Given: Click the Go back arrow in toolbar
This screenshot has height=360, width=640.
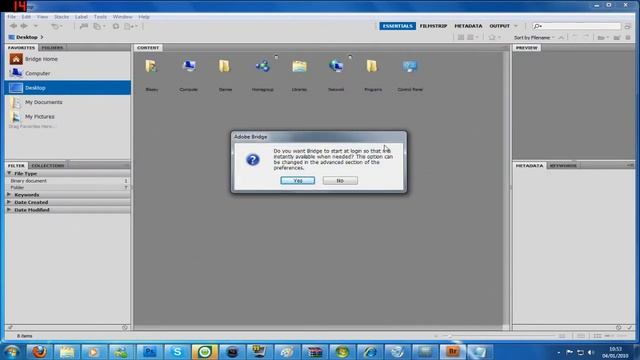Looking at the screenshot, I should pos(13,26).
